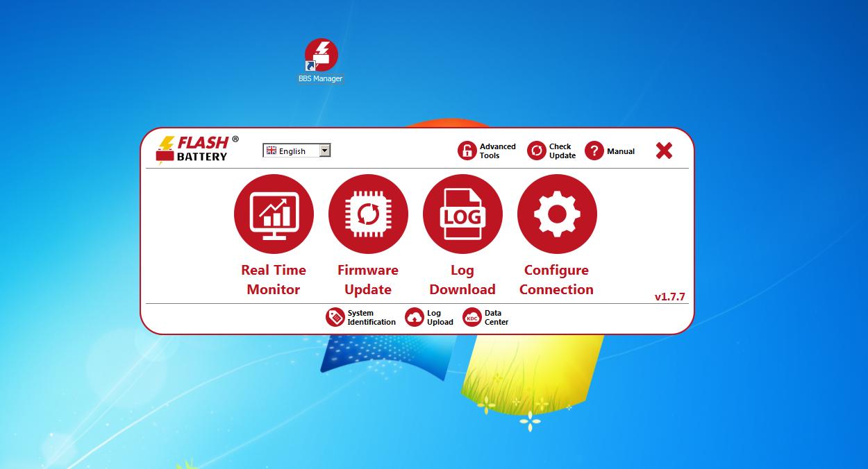Click the "Firmware Update" label

click(x=368, y=280)
